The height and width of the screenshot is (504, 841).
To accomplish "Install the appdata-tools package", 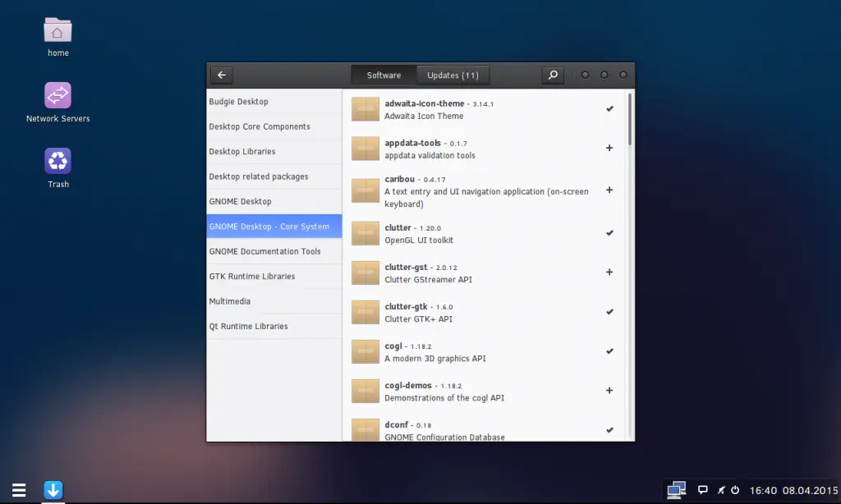I will coord(609,148).
